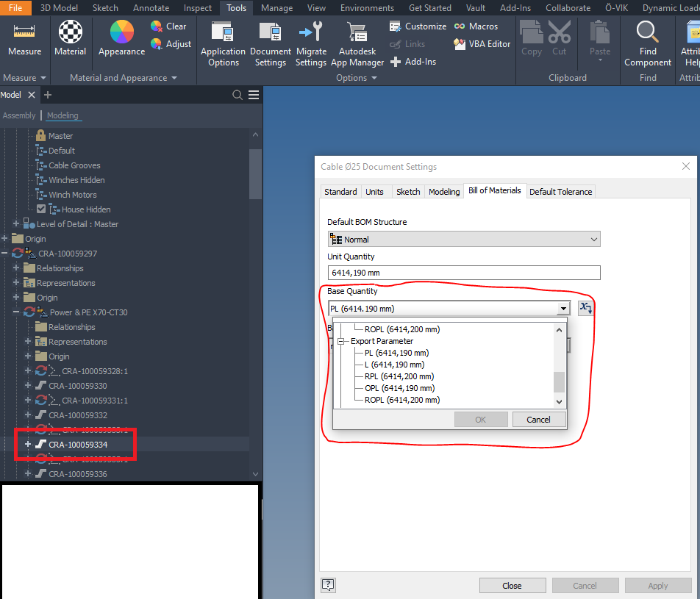The height and width of the screenshot is (599, 700).
Task: Switch to the Units tab
Action: pyautogui.click(x=376, y=191)
